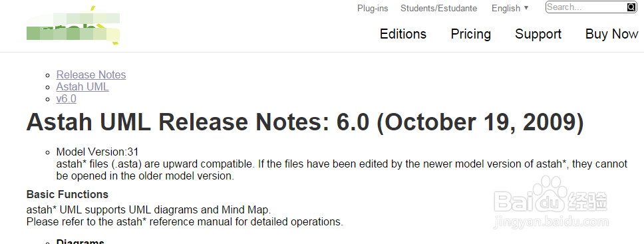Image resolution: width=644 pixels, height=244 pixels.
Task: Click the search magnifier icon
Action: 631,7
